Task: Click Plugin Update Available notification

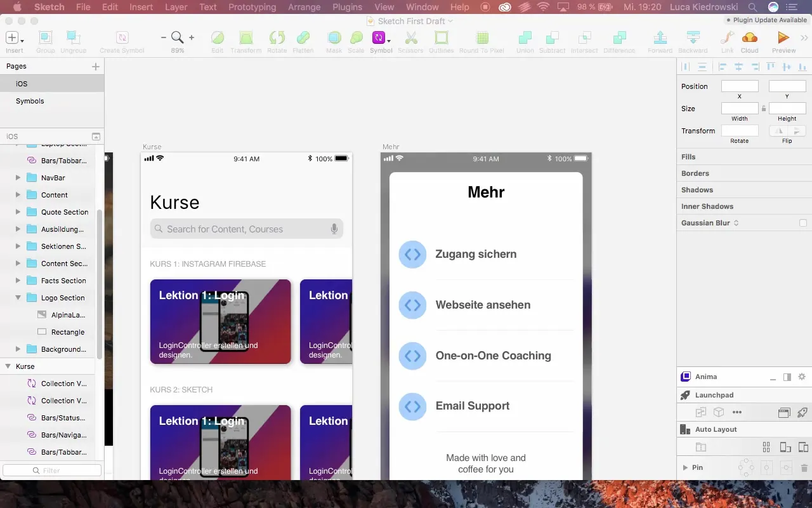Action: point(766,20)
